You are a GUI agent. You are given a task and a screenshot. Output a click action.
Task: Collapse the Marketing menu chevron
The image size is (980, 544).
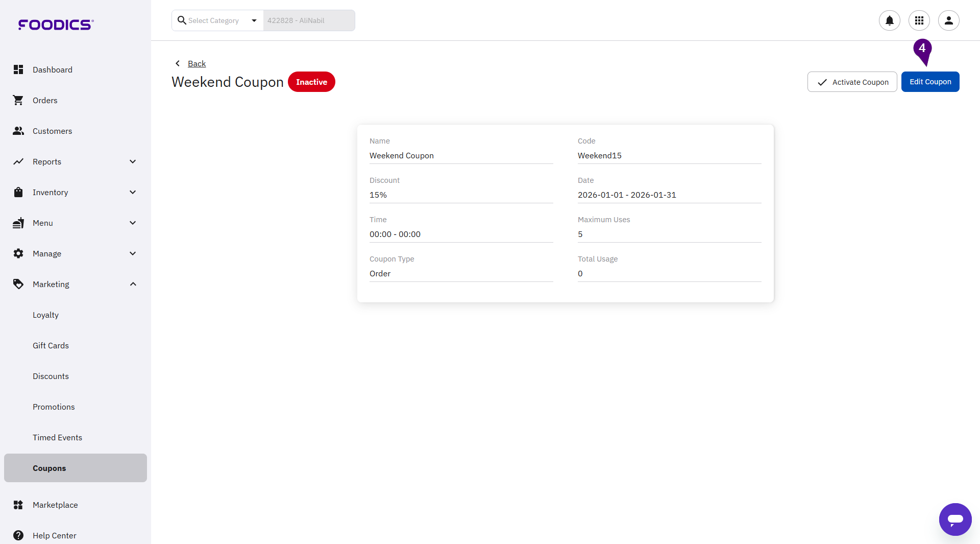[133, 284]
